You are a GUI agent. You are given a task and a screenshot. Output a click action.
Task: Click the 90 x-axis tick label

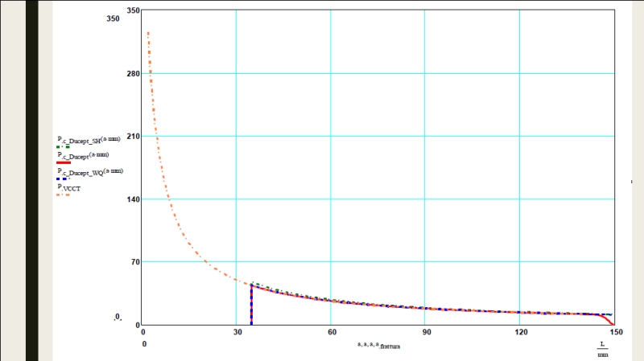coord(426,332)
